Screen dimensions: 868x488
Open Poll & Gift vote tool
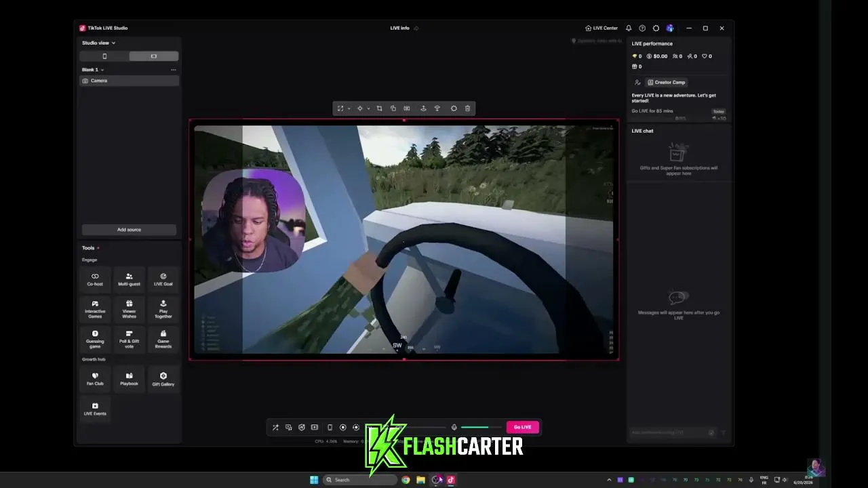(x=129, y=340)
